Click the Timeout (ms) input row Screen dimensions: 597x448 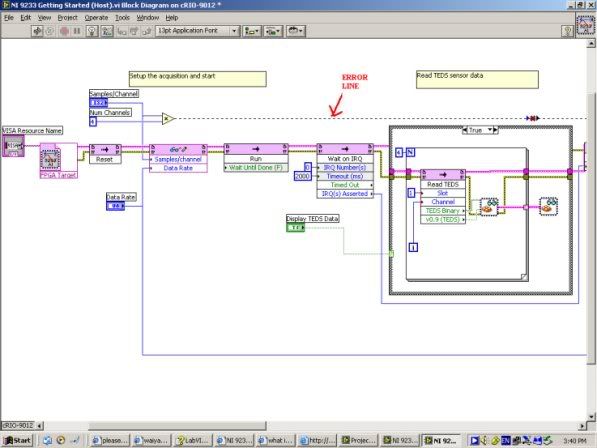coord(345,176)
